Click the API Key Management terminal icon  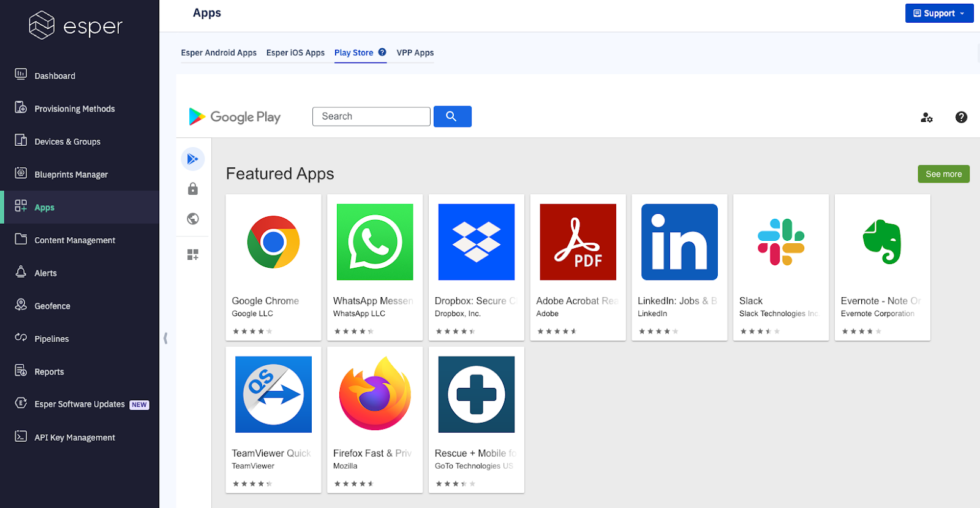pos(21,436)
